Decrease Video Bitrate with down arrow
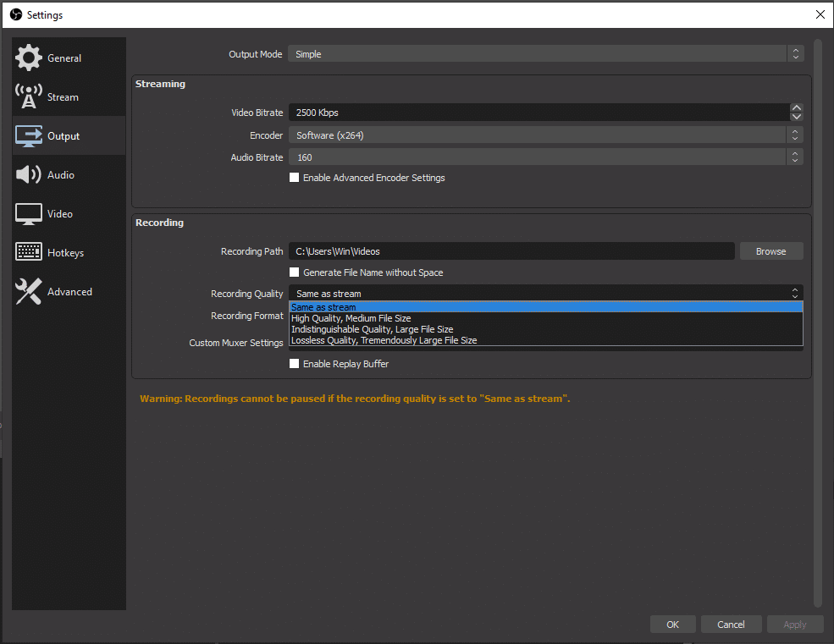The height and width of the screenshot is (644, 834). (796, 117)
